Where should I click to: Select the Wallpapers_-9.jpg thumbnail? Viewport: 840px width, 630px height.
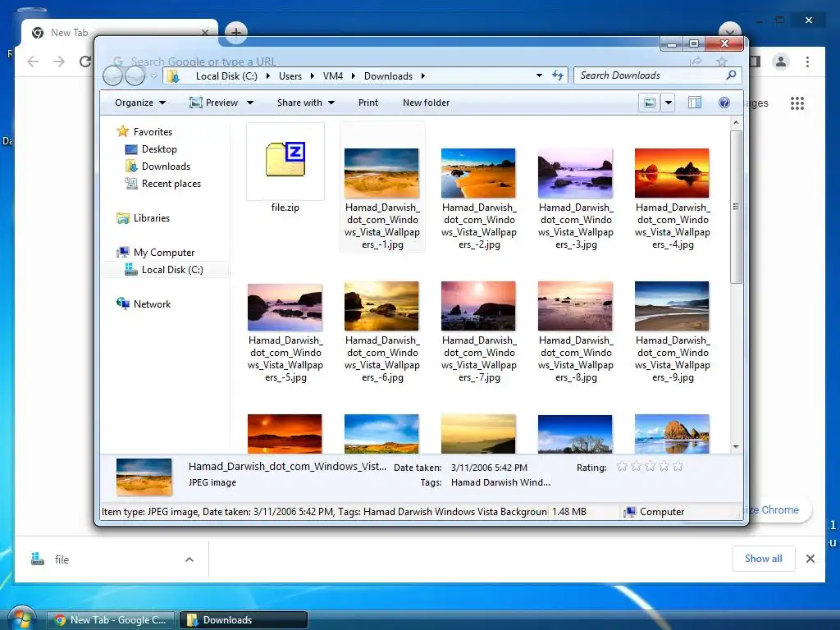pos(672,306)
